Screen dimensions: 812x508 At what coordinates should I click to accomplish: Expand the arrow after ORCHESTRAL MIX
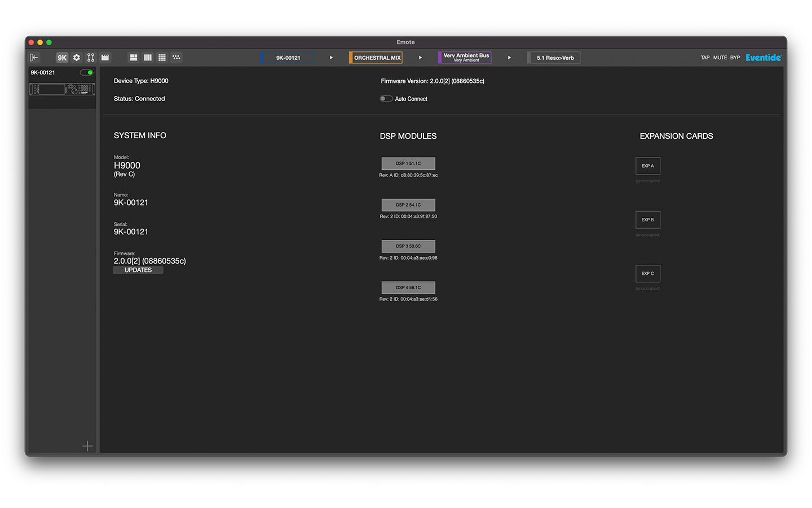coord(421,58)
